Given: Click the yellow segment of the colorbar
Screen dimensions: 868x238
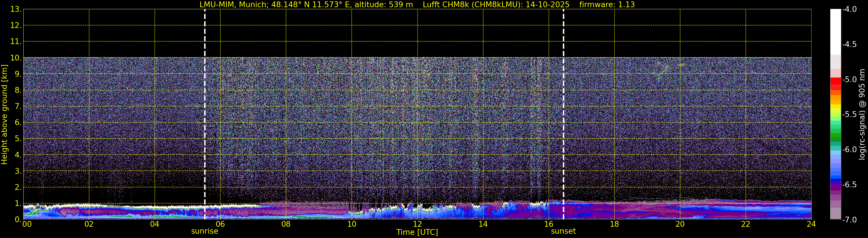Looking at the screenshot, I should pyautogui.click(x=836, y=107).
